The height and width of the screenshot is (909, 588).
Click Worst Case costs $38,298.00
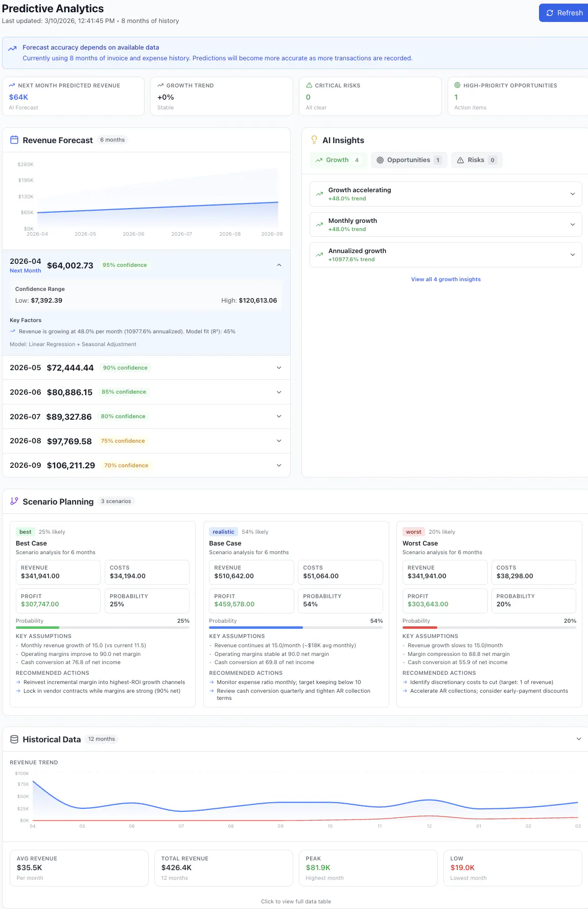(x=515, y=576)
